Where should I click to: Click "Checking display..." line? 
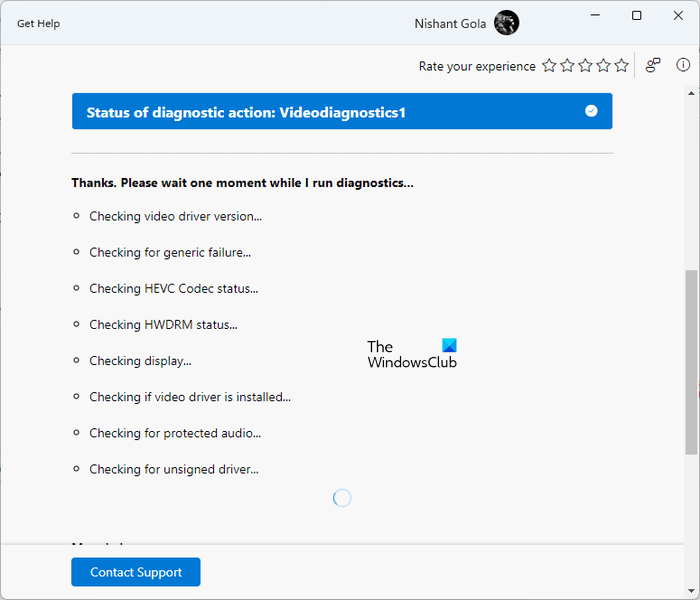click(x=140, y=361)
